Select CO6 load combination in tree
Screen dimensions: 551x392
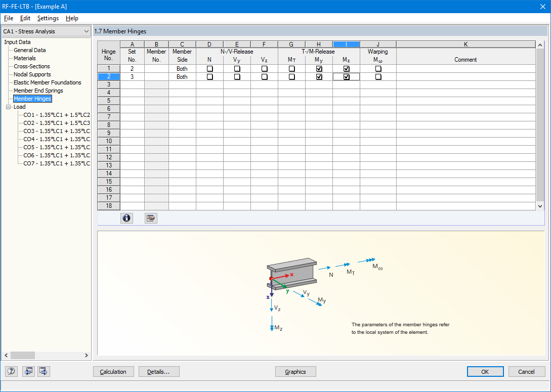(x=57, y=155)
